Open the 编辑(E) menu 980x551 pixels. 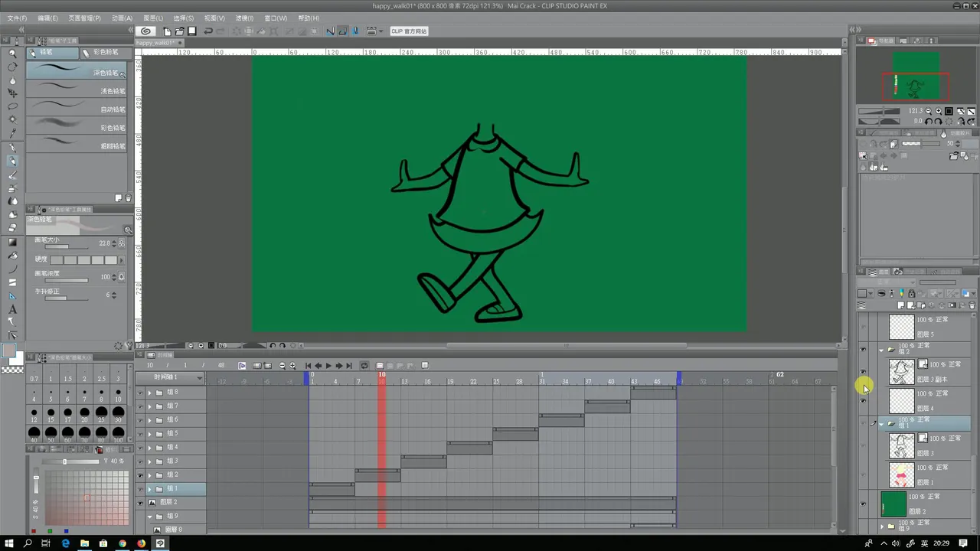pyautogui.click(x=47, y=18)
